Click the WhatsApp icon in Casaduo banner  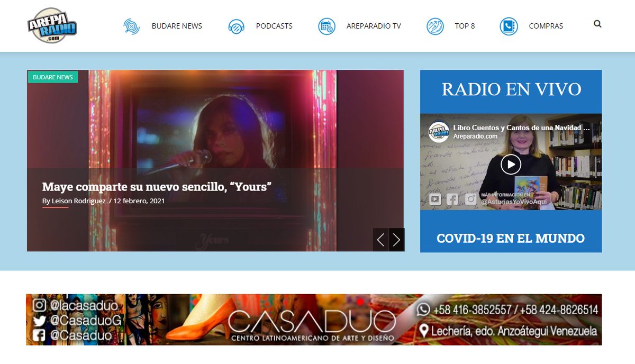[x=423, y=309]
